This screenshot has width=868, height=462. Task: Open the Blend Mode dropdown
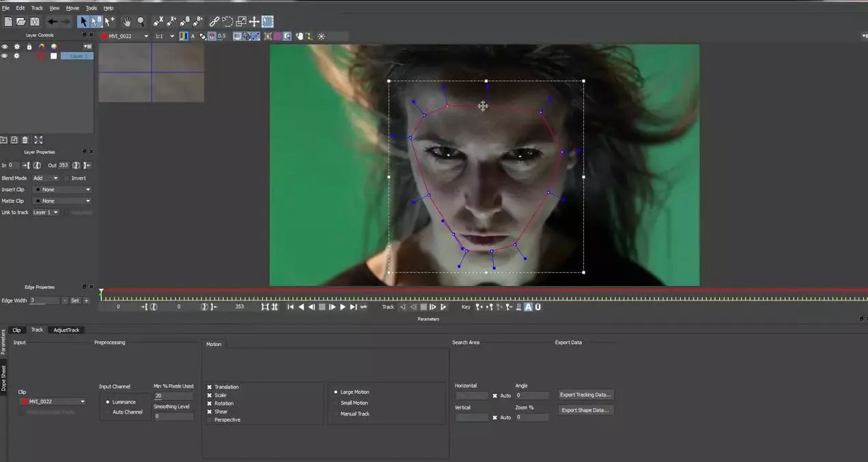pyautogui.click(x=46, y=178)
